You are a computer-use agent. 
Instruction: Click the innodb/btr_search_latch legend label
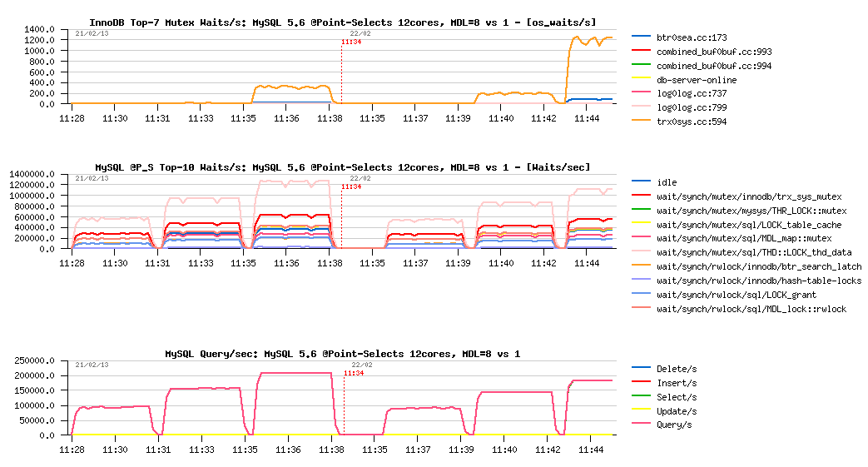759,266
